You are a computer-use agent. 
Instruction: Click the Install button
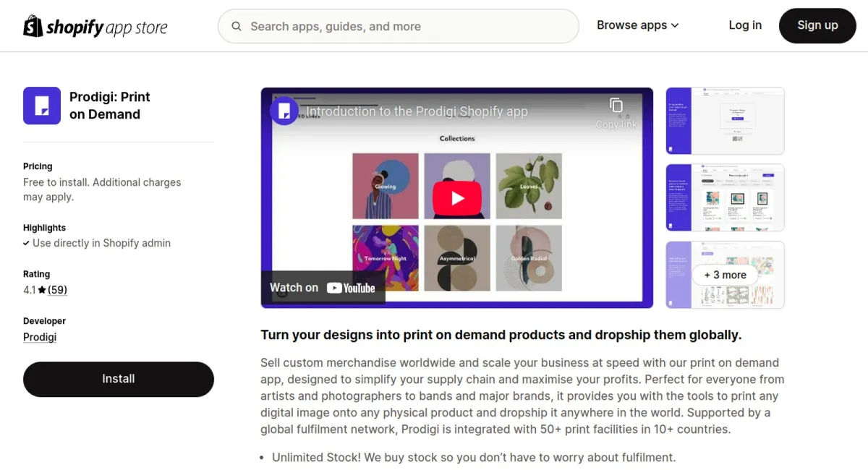point(119,379)
